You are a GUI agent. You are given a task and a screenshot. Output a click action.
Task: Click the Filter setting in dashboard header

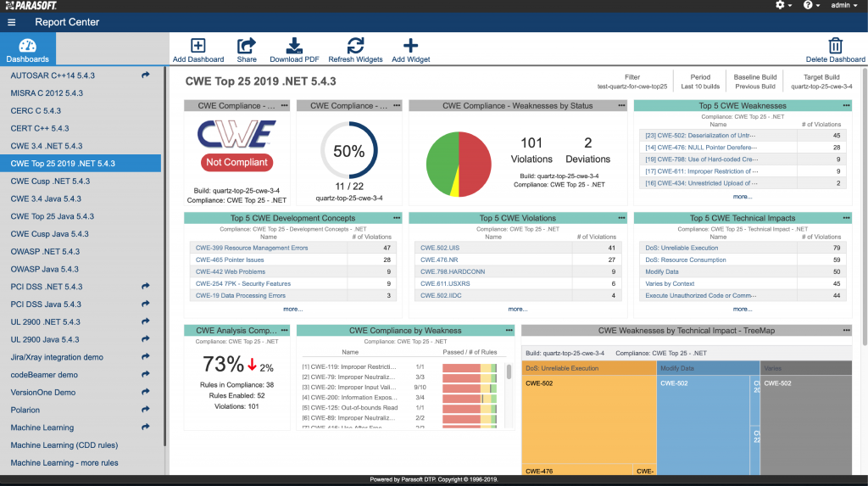632,81
